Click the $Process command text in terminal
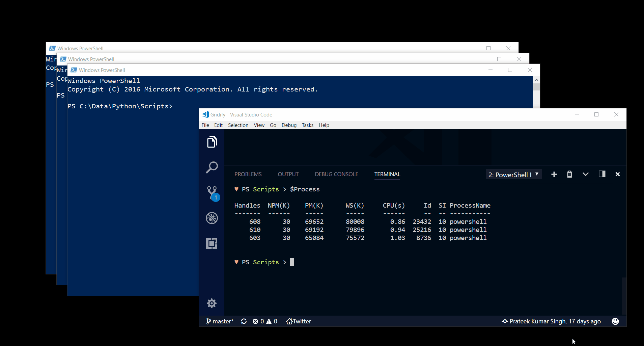 pos(305,189)
